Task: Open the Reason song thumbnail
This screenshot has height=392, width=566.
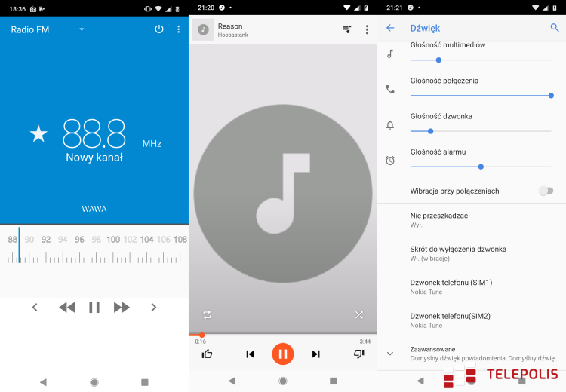Action: 203,29
